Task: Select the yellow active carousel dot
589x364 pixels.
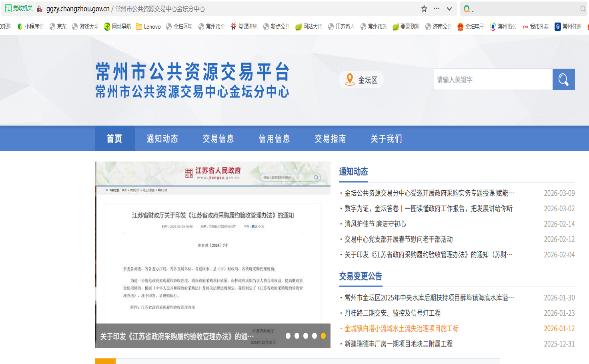Action: (x=323, y=336)
